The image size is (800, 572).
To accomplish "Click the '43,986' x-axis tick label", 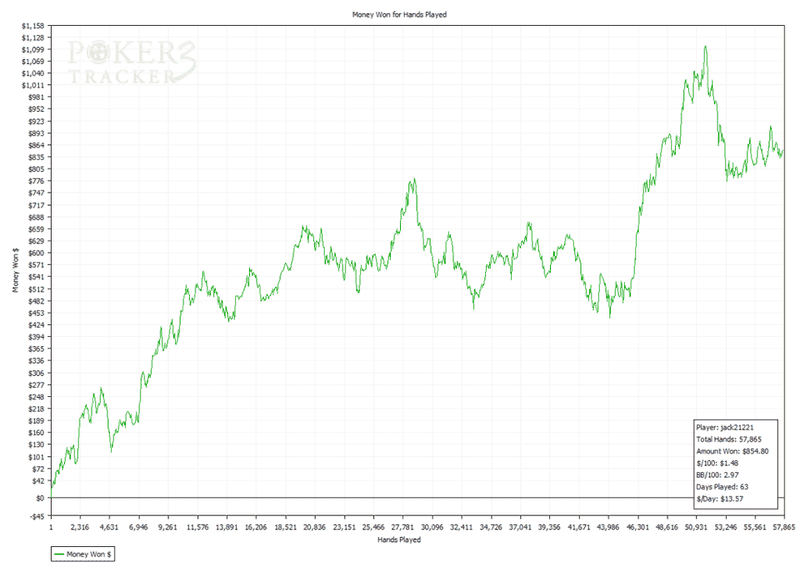I will tap(608, 527).
